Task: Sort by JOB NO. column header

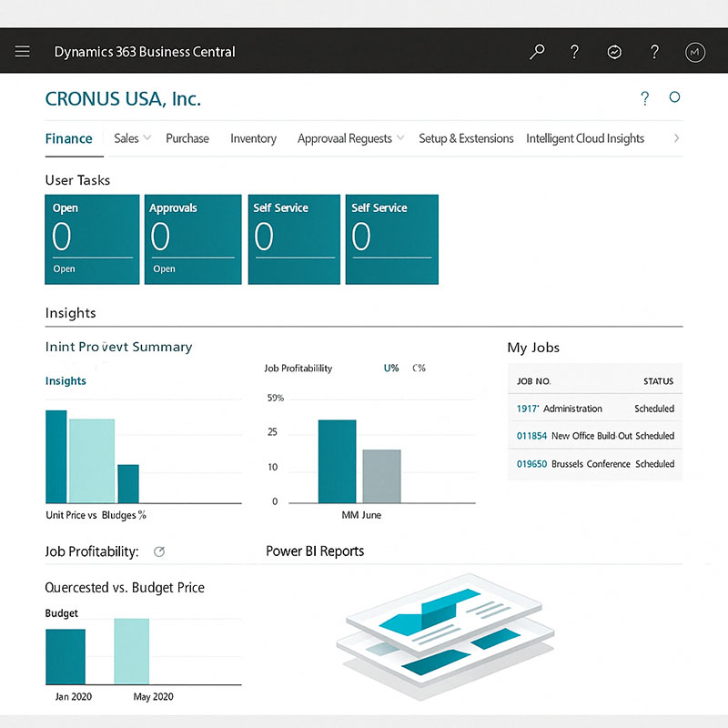Action: pyautogui.click(x=534, y=381)
